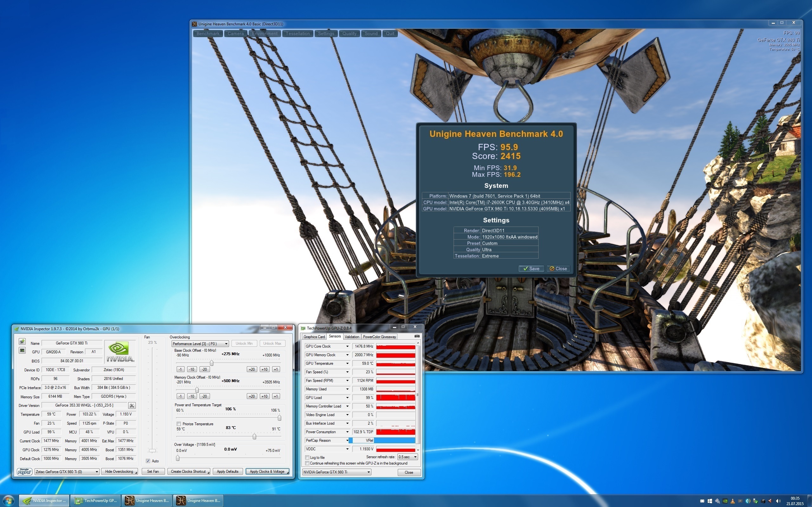Click the upload screenshot icon in NVIDIA Inspector
This screenshot has height=507, width=812.
pos(22,341)
